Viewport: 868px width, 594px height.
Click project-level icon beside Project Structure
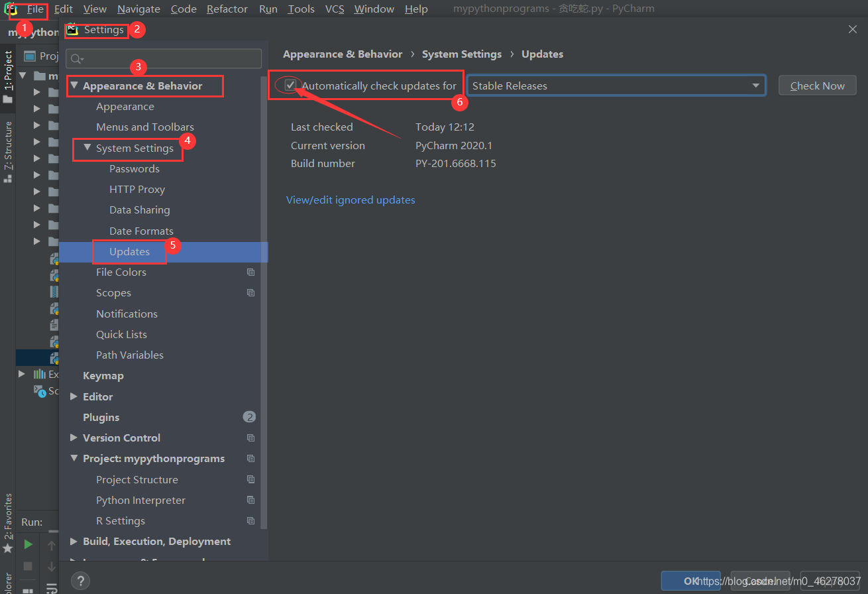pos(250,479)
